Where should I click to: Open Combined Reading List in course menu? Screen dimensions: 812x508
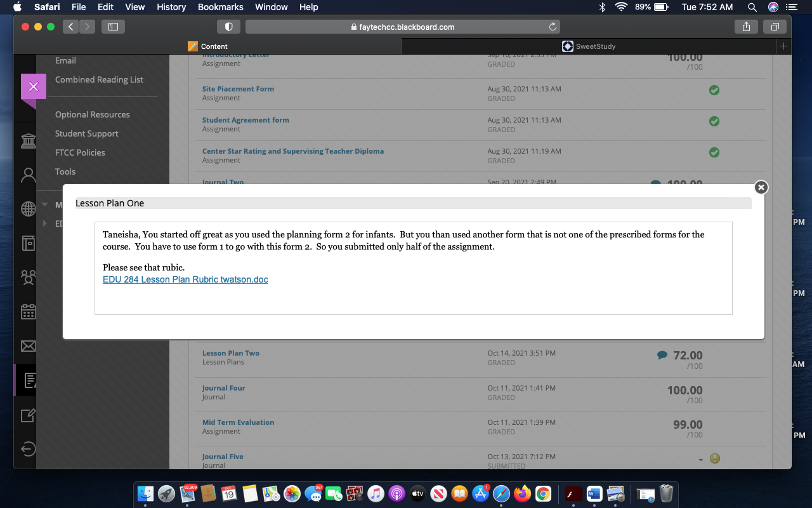coord(99,79)
